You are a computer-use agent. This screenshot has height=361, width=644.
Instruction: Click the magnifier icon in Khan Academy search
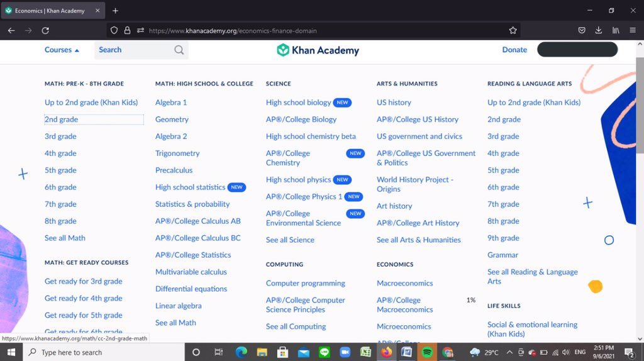179,50
